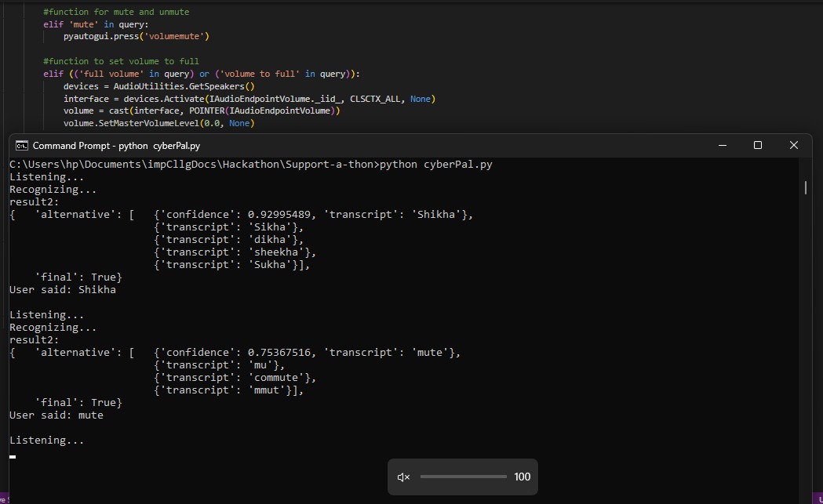Viewport: 823px width, 504px height.
Task: Click the volume level number 100
Action: pyautogui.click(x=523, y=477)
